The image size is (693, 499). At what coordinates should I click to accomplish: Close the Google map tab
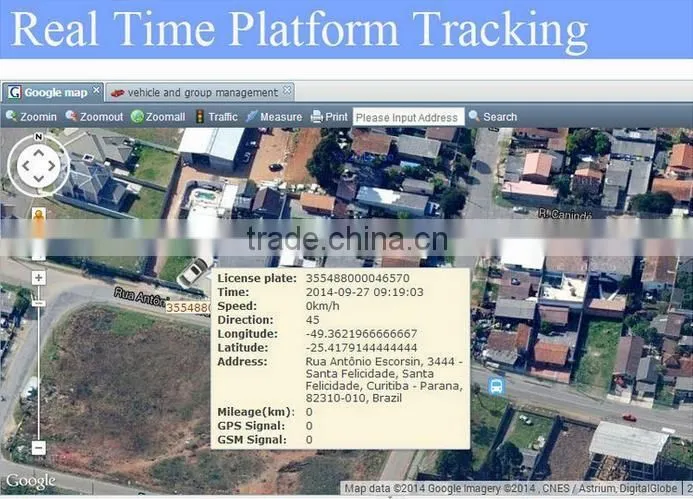96,91
